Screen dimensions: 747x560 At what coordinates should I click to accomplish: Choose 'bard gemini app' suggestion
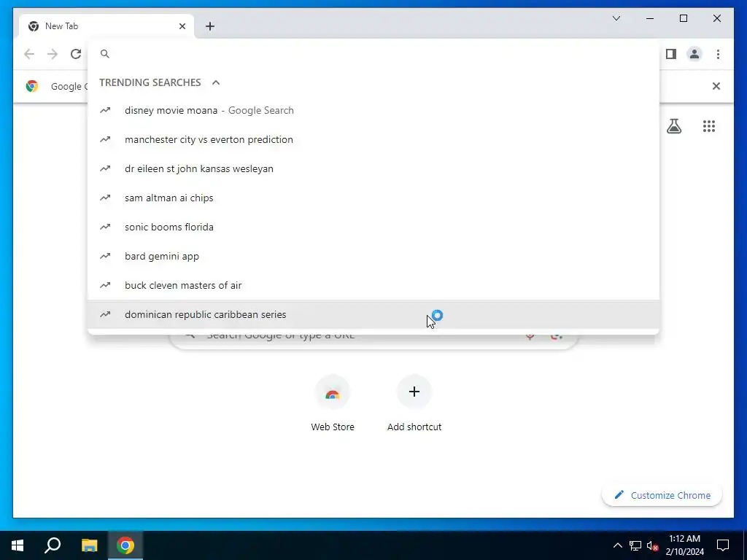(373, 256)
